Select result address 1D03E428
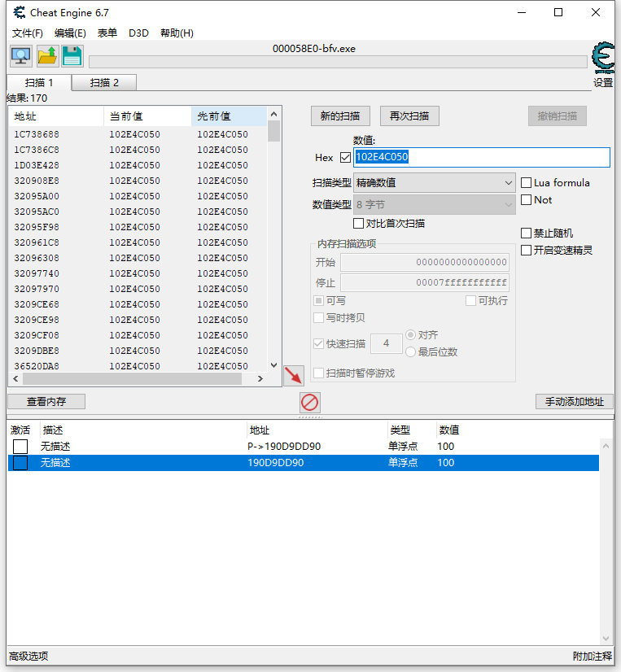This screenshot has width=621, height=672. pos(37,165)
